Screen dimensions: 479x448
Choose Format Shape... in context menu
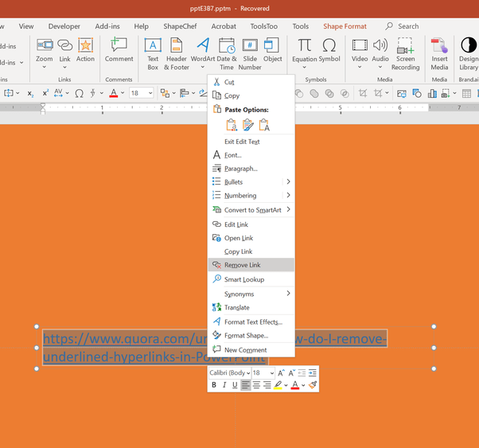[251, 335]
